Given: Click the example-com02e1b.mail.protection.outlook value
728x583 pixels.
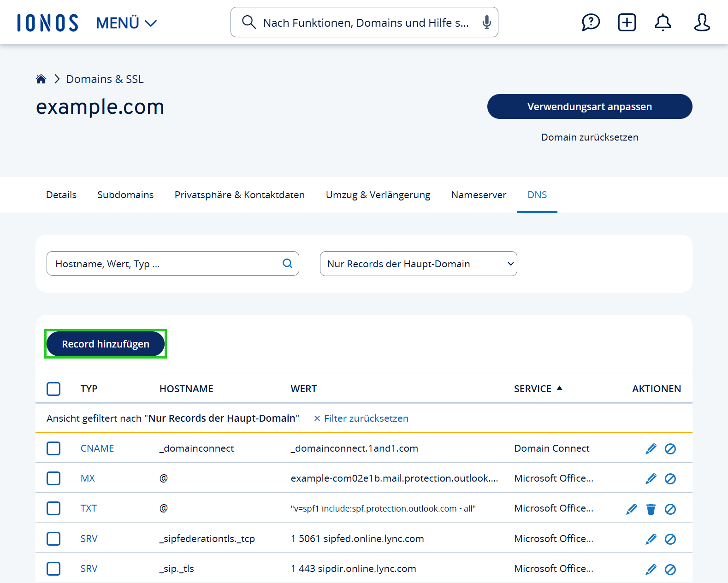Looking at the screenshot, I should click(x=394, y=478).
